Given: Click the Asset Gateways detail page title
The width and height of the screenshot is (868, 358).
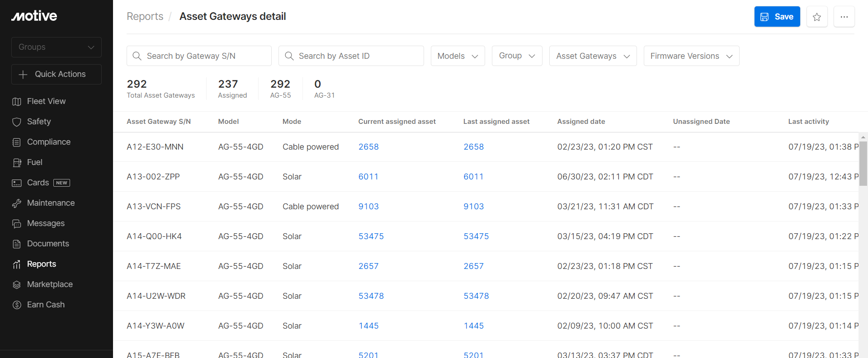Looking at the screenshot, I should (232, 17).
